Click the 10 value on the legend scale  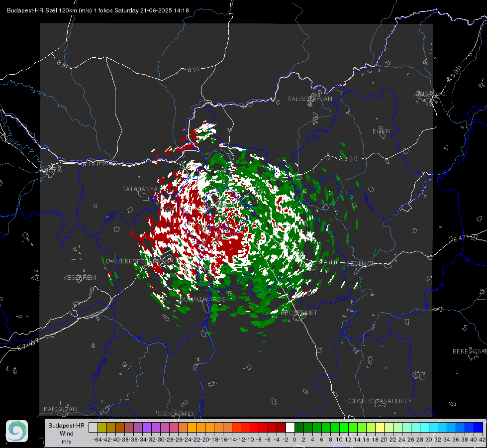coord(339,440)
